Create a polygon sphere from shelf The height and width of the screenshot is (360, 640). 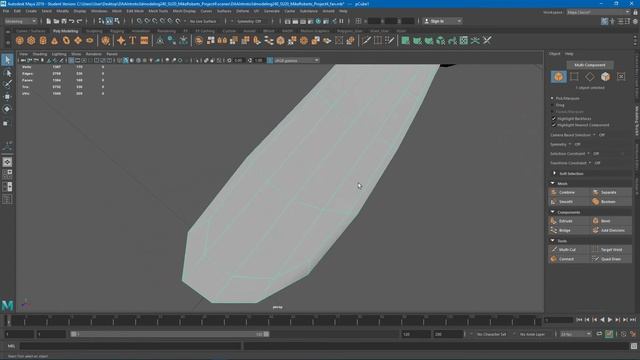pos(20,40)
